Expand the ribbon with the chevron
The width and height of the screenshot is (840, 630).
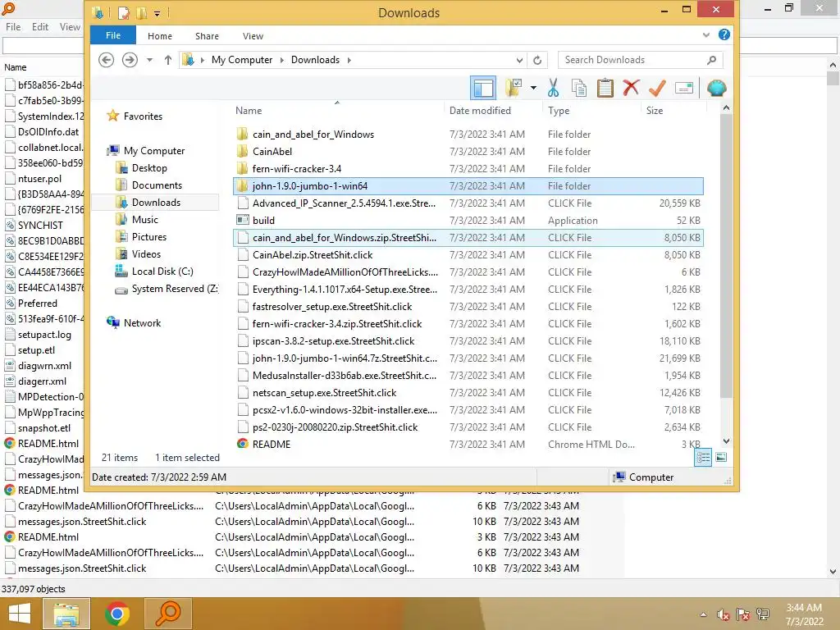click(x=706, y=34)
